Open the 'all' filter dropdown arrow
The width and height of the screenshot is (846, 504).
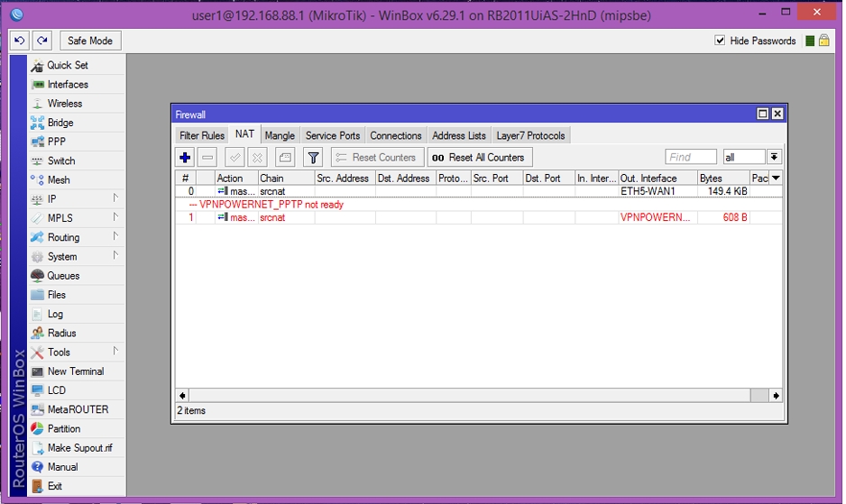[774, 157]
